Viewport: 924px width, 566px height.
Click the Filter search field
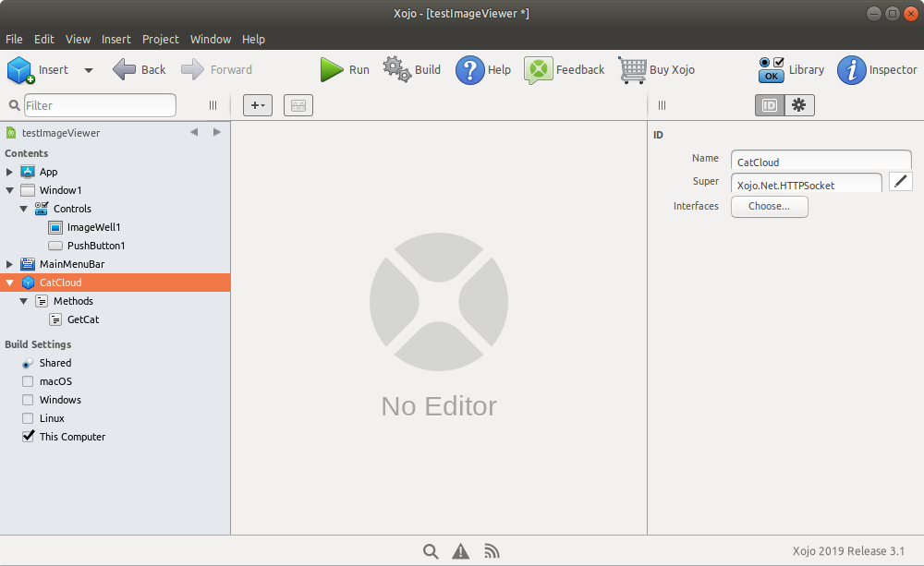point(100,105)
